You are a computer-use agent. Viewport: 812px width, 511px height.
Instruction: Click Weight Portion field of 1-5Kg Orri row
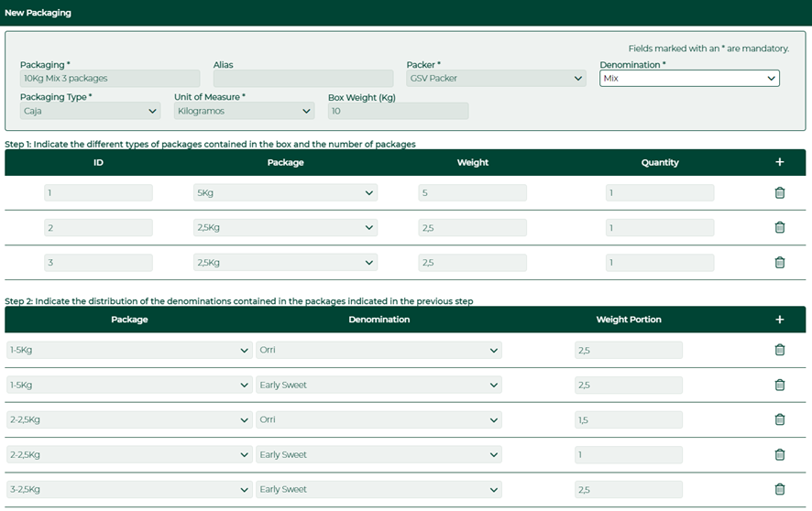coord(629,350)
